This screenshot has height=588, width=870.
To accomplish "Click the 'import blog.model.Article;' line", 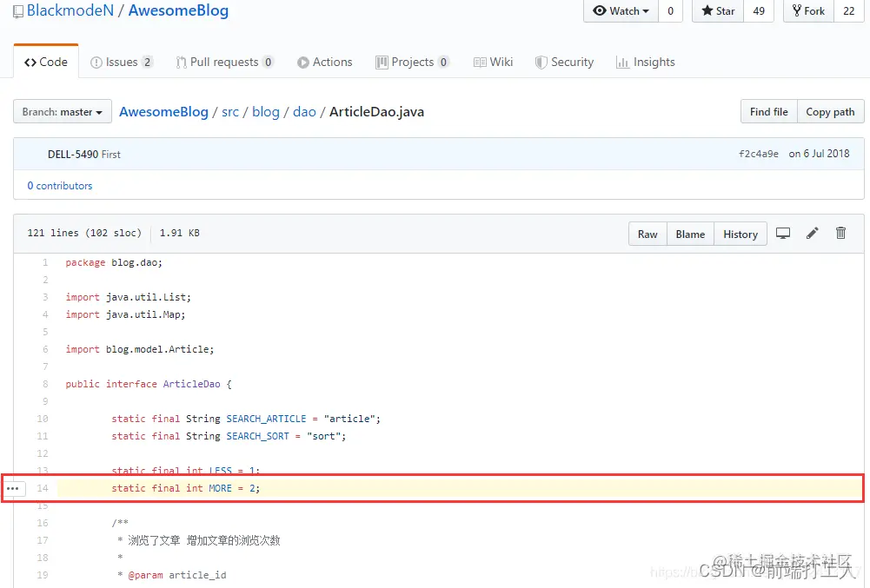I will point(140,349).
